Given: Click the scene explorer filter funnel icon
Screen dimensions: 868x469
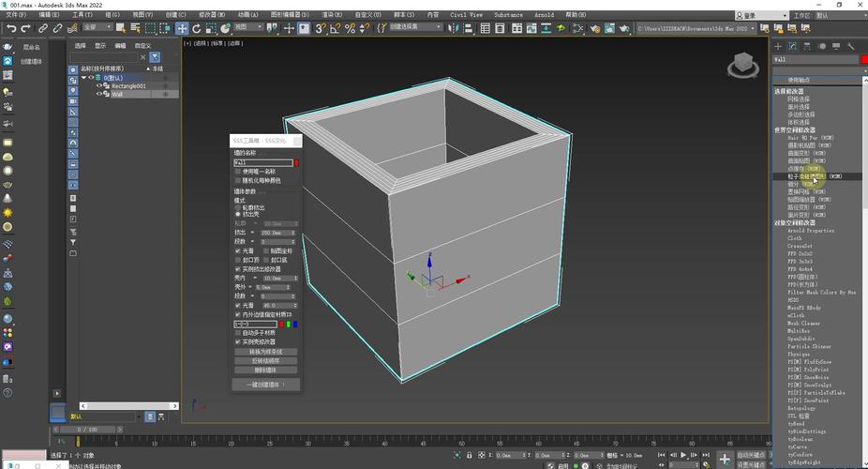Looking at the screenshot, I should (155, 57).
